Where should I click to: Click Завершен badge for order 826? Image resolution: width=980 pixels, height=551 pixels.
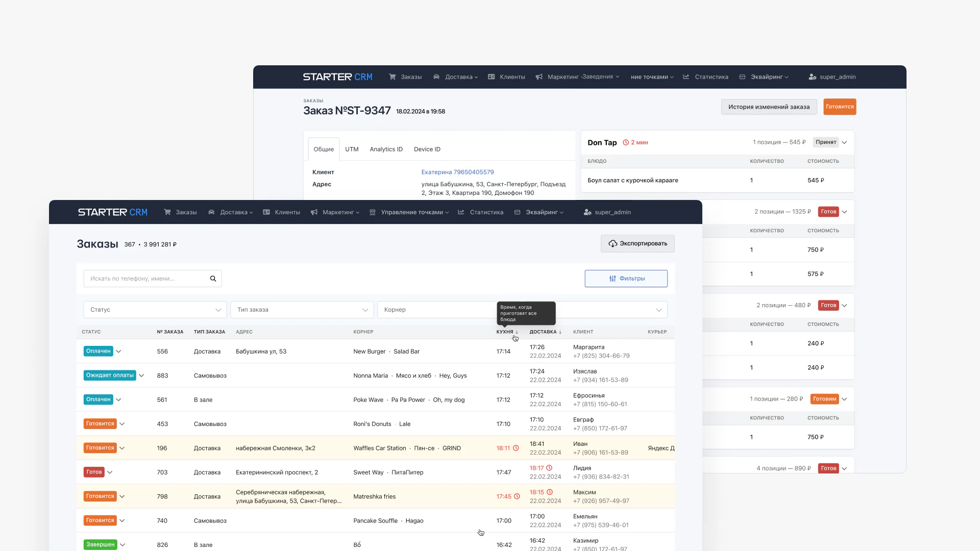pos(101,545)
